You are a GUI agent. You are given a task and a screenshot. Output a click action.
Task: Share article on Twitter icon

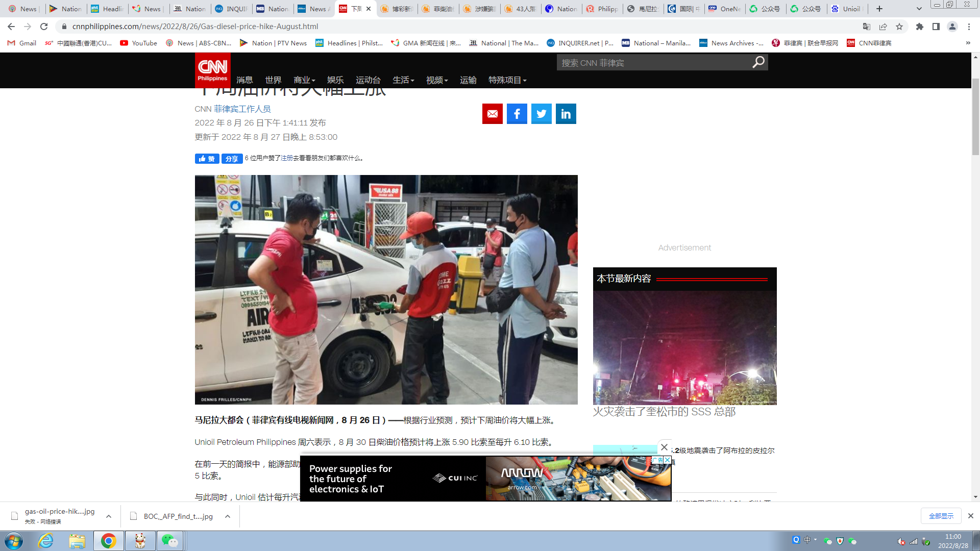tap(541, 114)
